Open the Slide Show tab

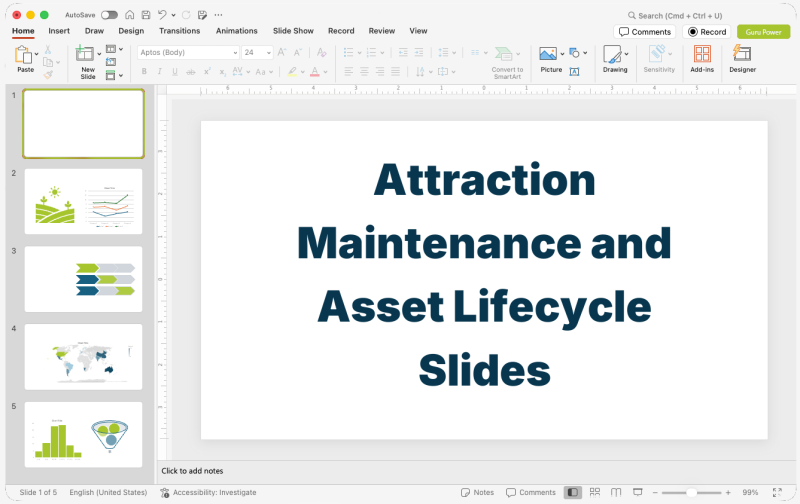tap(293, 31)
